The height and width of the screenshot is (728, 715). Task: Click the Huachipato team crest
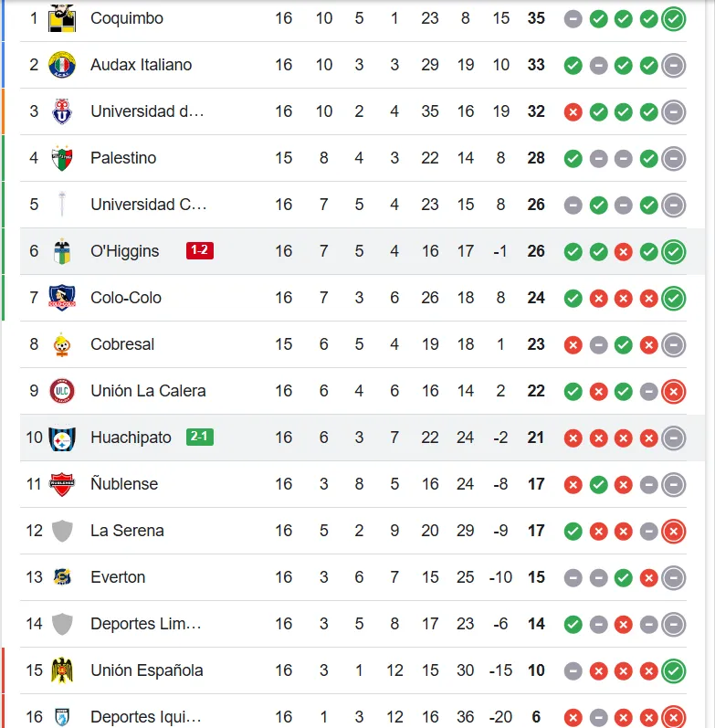tap(62, 438)
